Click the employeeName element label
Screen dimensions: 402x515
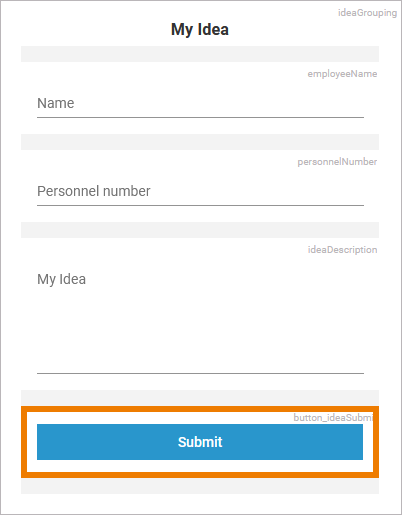pyautogui.click(x=342, y=74)
